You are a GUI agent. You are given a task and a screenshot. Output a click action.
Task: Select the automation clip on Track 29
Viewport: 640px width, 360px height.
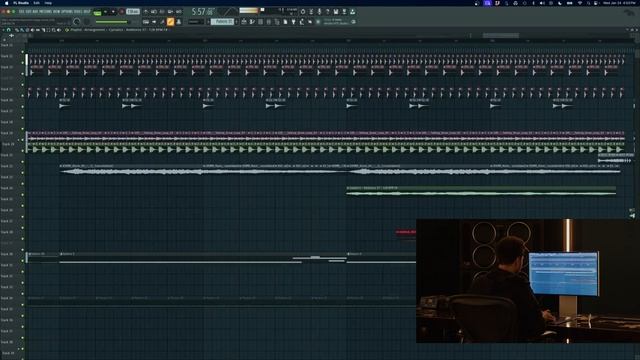pos(203,258)
